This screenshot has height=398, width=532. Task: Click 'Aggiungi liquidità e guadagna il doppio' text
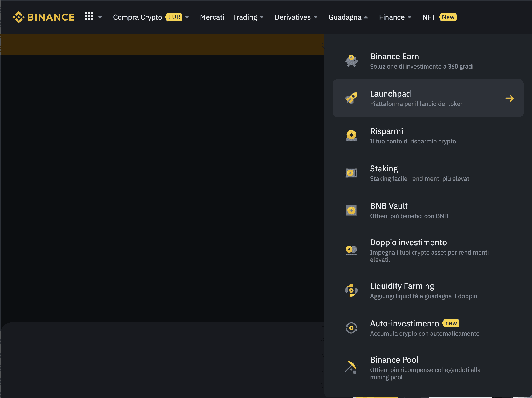[x=424, y=296]
